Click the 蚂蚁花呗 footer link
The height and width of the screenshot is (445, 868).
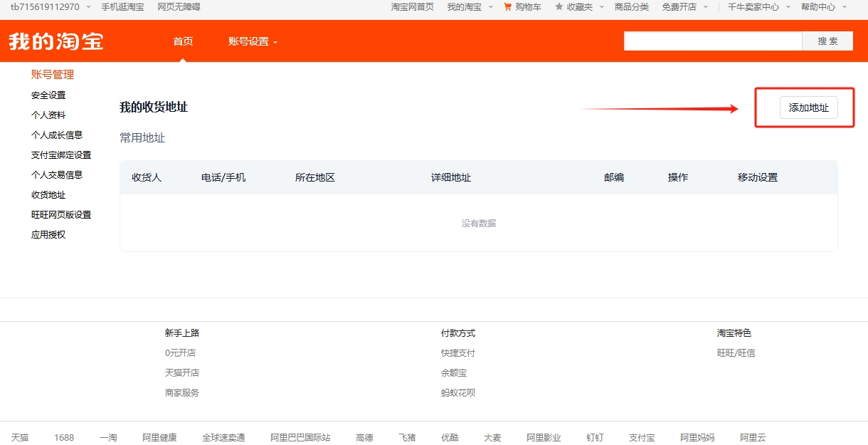458,393
